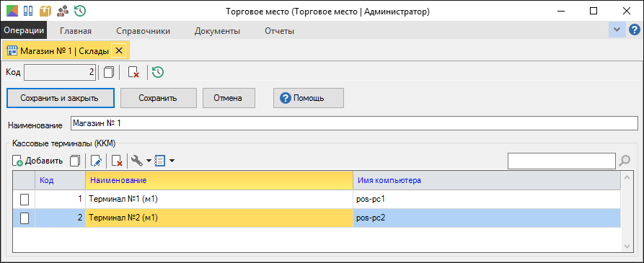This screenshot has width=644, height=263.
Task: Delete terminal icon in KKM toolbar
Action: coord(117,161)
